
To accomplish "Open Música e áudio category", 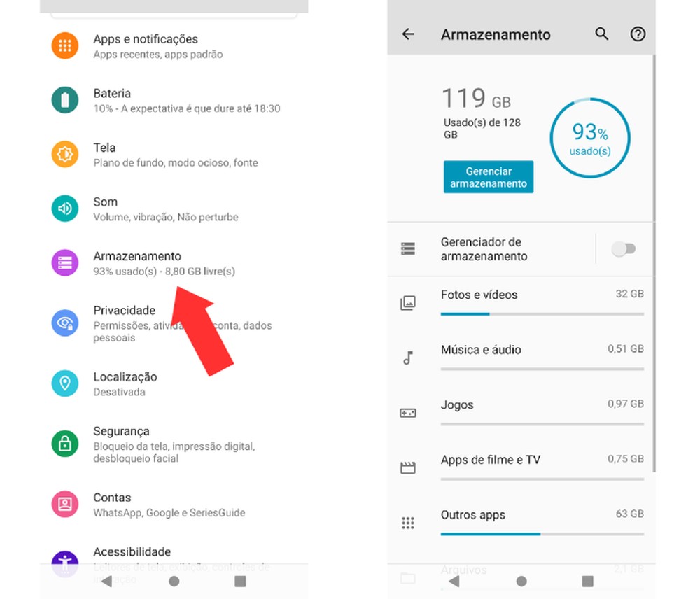I will tap(521, 358).
